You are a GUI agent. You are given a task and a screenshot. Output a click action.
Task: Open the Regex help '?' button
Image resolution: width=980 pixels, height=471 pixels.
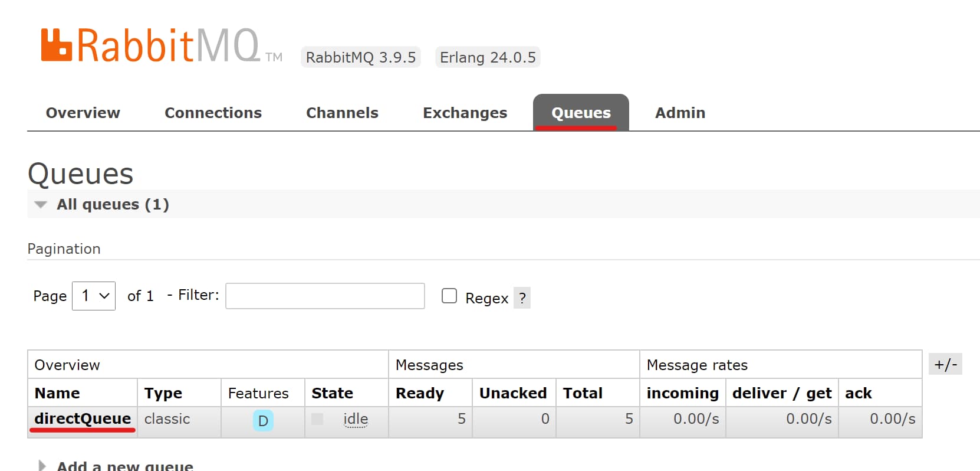click(x=522, y=297)
